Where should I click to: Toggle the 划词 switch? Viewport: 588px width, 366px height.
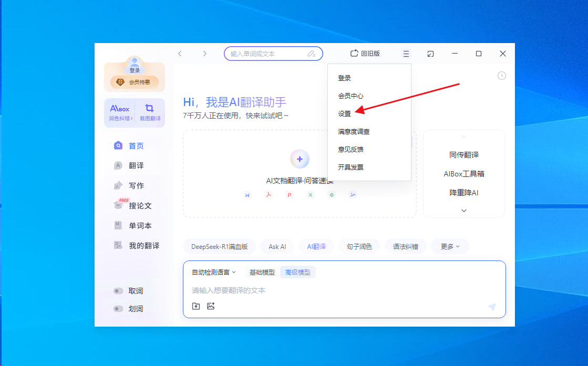(x=118, y=309)
